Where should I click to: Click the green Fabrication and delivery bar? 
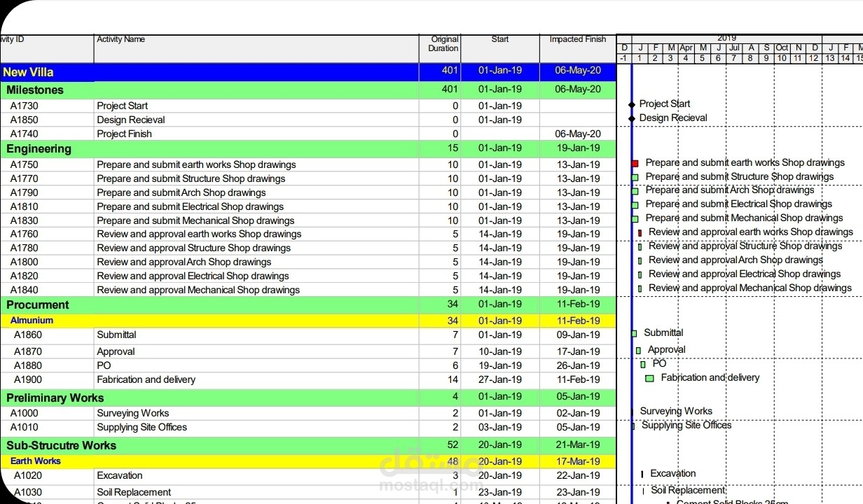(x=649, y=378)
